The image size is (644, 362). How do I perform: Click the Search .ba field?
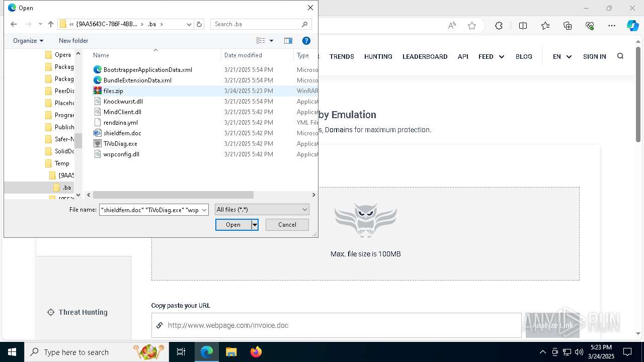[x=261, y=24]
